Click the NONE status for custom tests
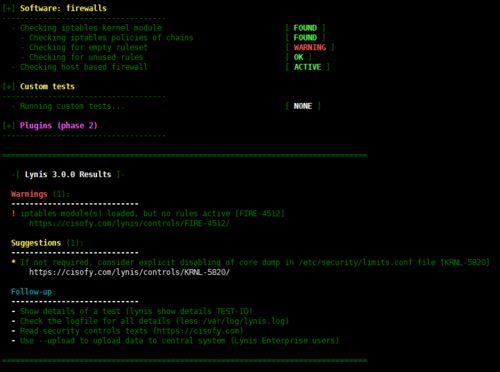The height and width of the screenshot is (372, 500). tap(303, 106)
